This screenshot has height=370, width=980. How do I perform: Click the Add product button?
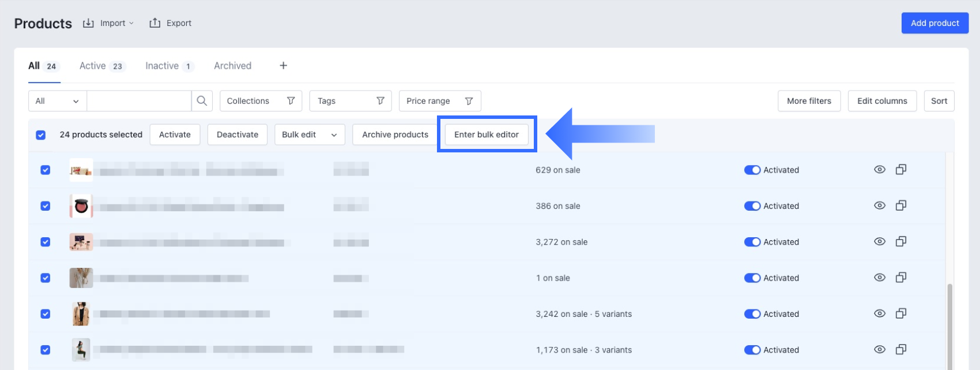point(934,23)
